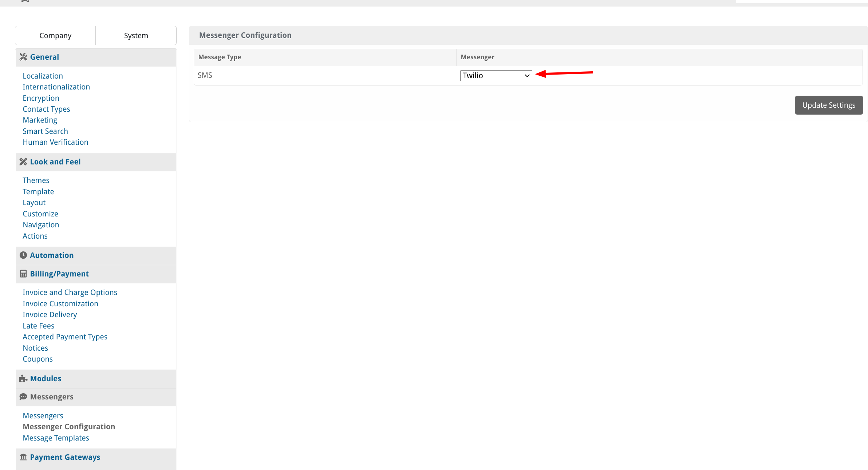Click the General section tools icon
Image resolution: width=868 pixels, height=470 pixels.
[x=23, y=57]
